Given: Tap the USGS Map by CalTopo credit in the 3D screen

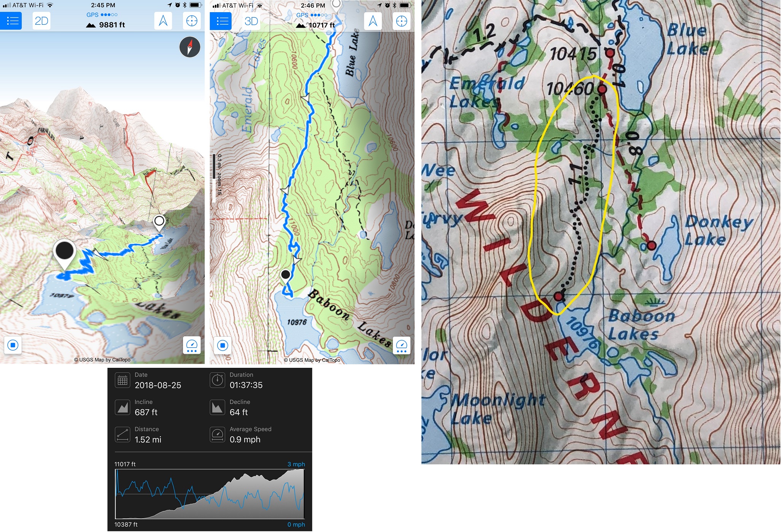Looking at the screenshot, I should [x=102, y=360].
